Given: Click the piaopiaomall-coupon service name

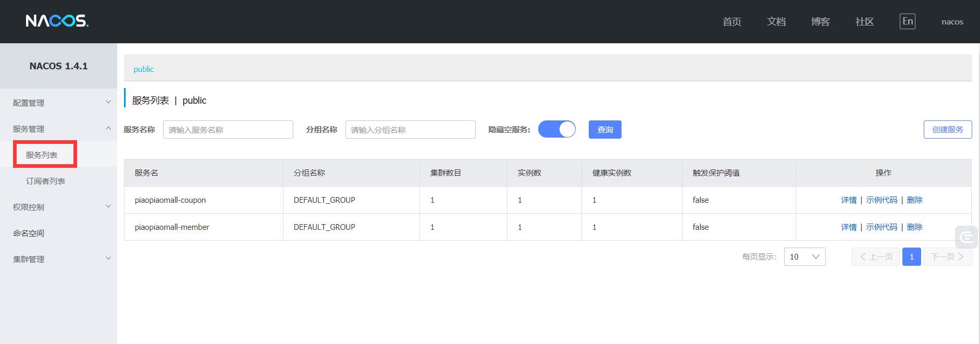Looking at the screenshot, I should tap(170, 200).
